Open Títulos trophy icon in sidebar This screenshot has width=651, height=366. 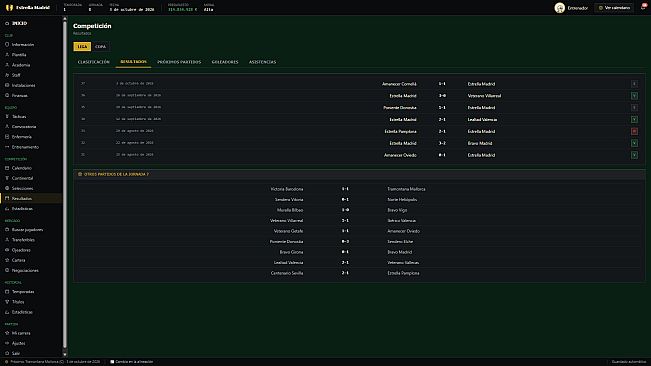7,302
